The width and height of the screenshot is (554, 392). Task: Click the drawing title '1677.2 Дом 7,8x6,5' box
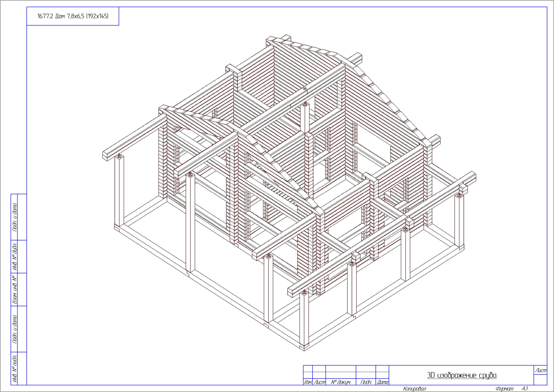73,16
